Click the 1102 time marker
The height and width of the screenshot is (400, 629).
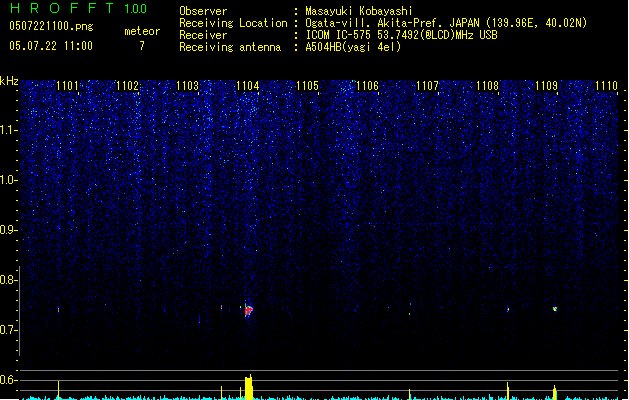tap(127, 86)
